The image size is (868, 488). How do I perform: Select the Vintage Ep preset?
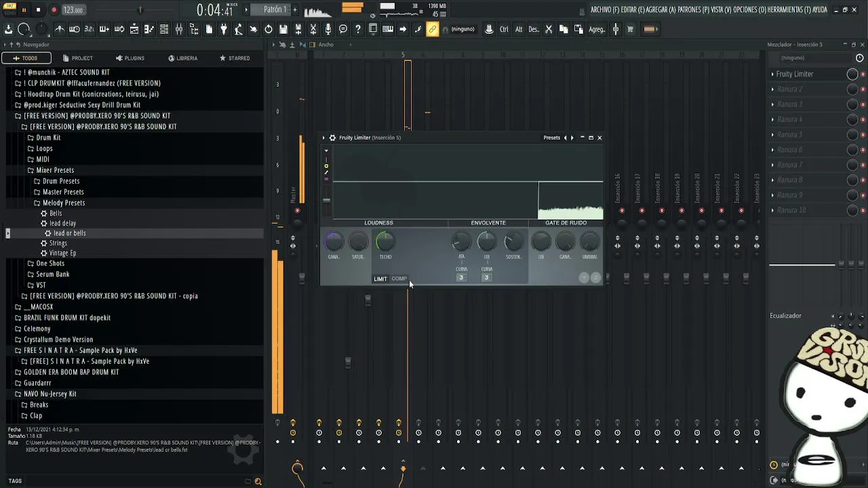[x=62, y=253]
